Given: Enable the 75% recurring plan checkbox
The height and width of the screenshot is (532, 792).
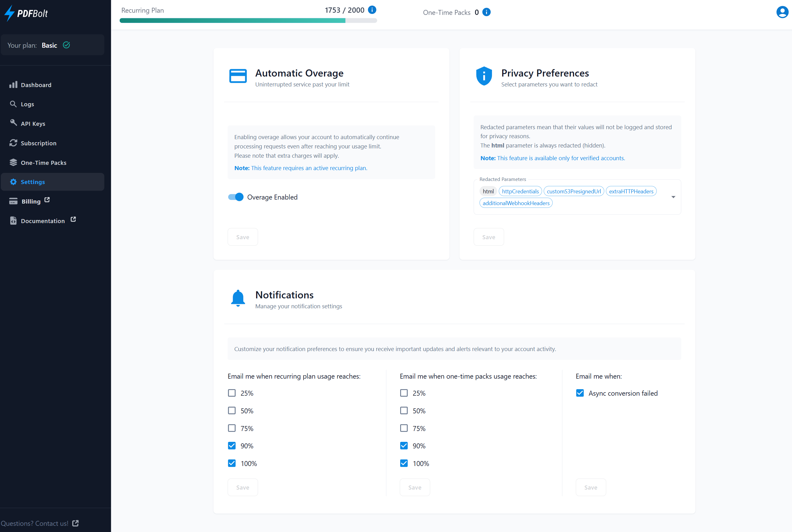Looking at the screenshot, I should click(232, 428).
